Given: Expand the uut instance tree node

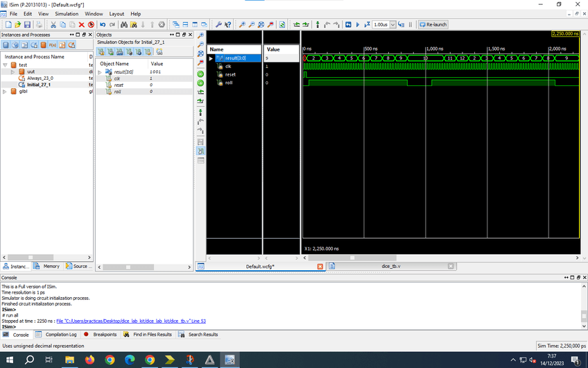Looking at the screenshot, I should (12, 72).
